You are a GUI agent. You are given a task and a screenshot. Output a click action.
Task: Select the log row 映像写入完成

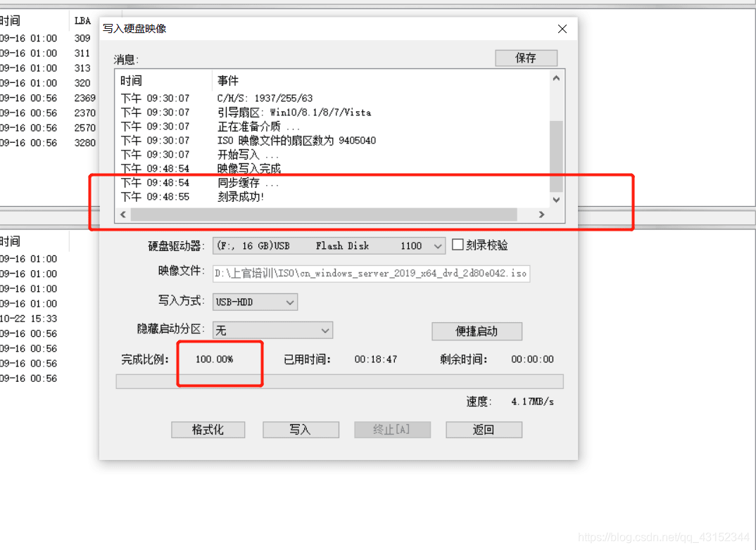(x=333, y=169)
